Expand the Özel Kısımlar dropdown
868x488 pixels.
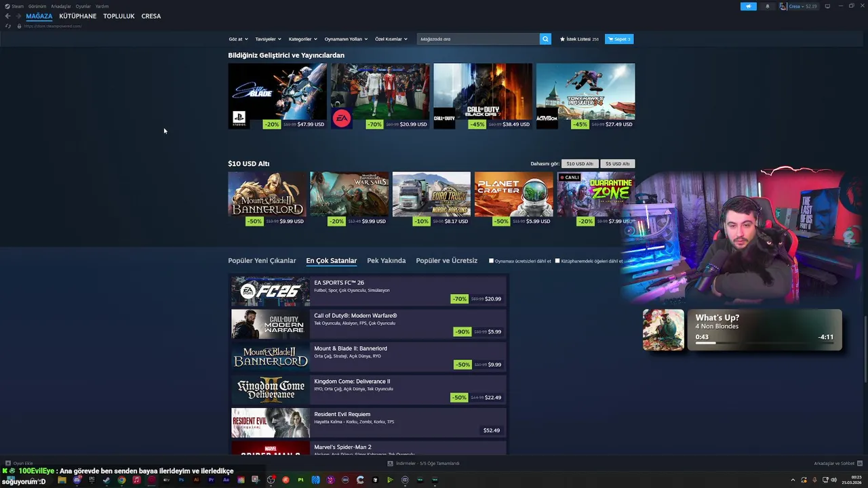point(391,39)
